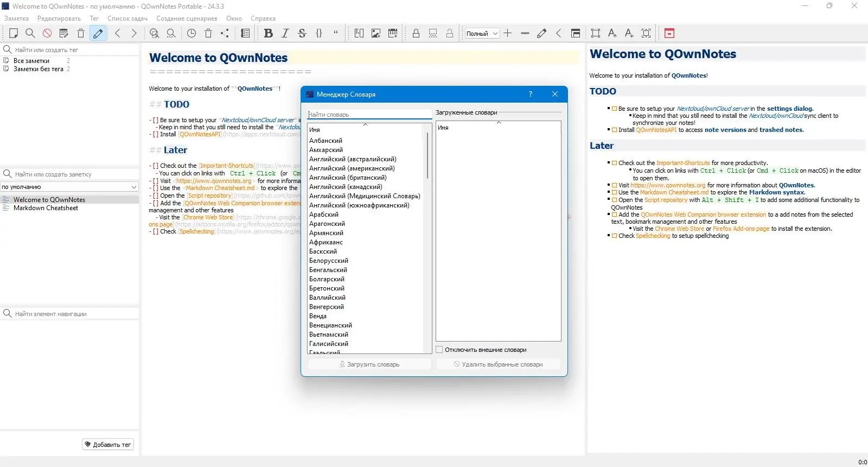Viewport: 868px width, 467px height.
Task: Click the Bold formatting icon
Action: coord(268,33)
